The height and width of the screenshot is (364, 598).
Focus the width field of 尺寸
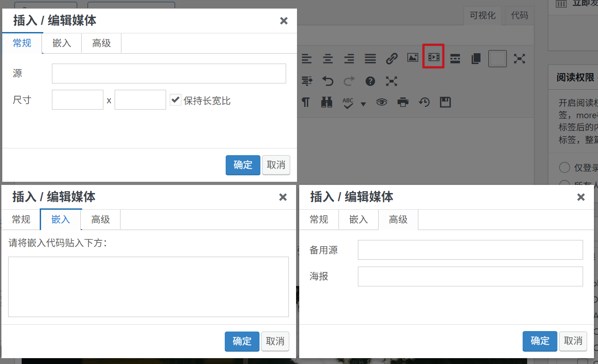[x=78, y=100]
